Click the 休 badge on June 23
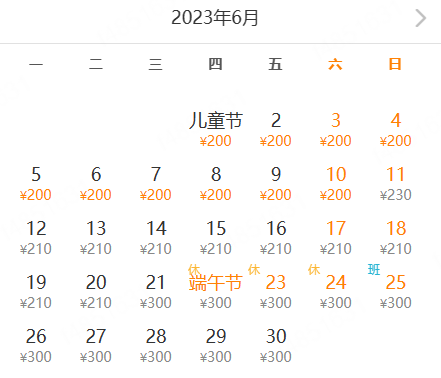Viewport: 441px width, 378px height. click(254, 269)
